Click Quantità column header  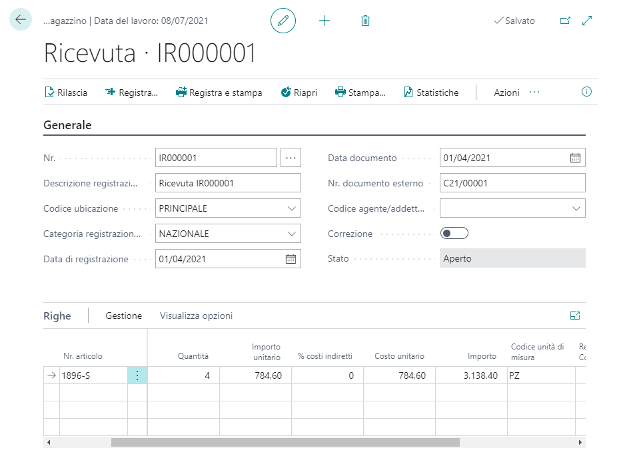(193, 356)
